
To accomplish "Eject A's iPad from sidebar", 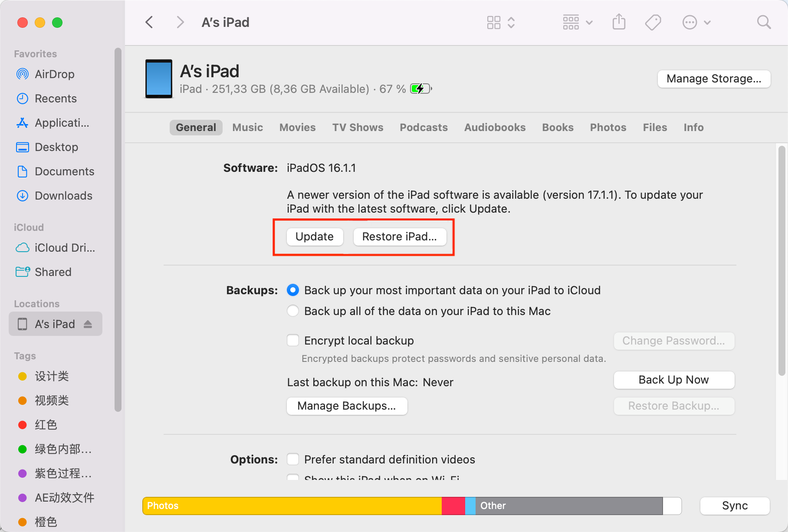I will [x=88, y=324].
